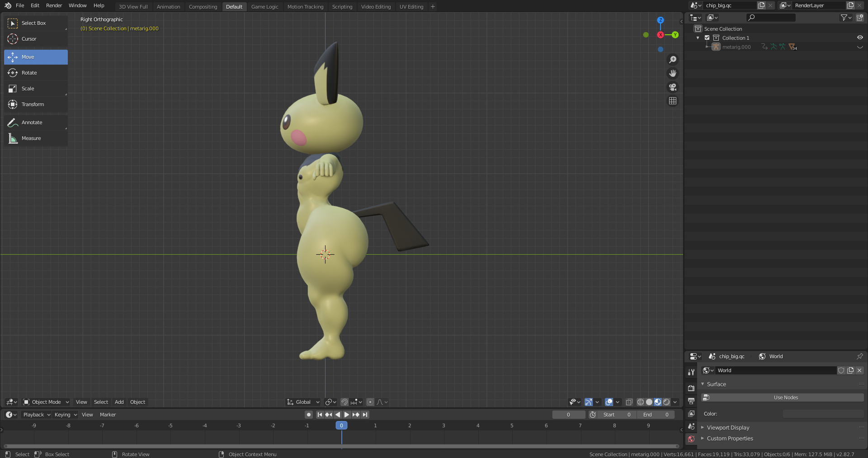Click the fake user shield for World
This screenshot has height=458, width=868.
pos(841,370)
